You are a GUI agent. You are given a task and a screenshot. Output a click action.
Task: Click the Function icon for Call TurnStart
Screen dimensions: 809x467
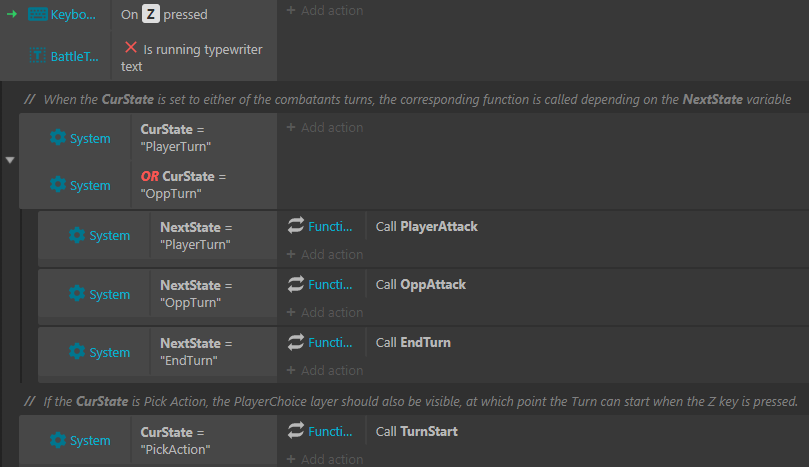[x=296, y=430]
